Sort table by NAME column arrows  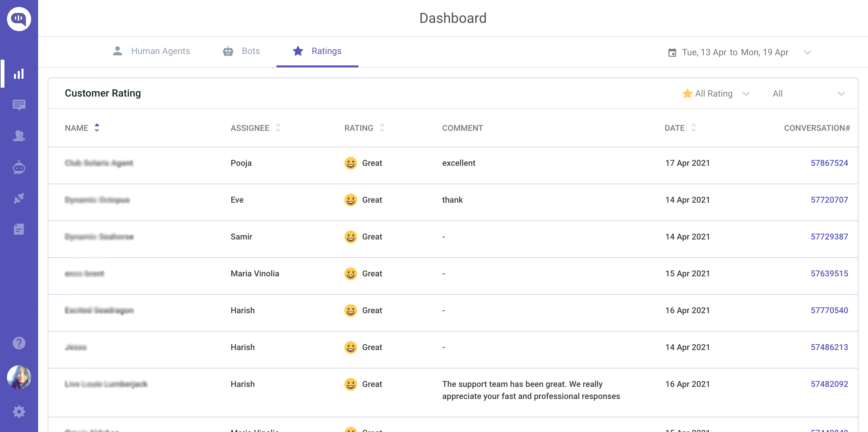click(x=97, y=128)
